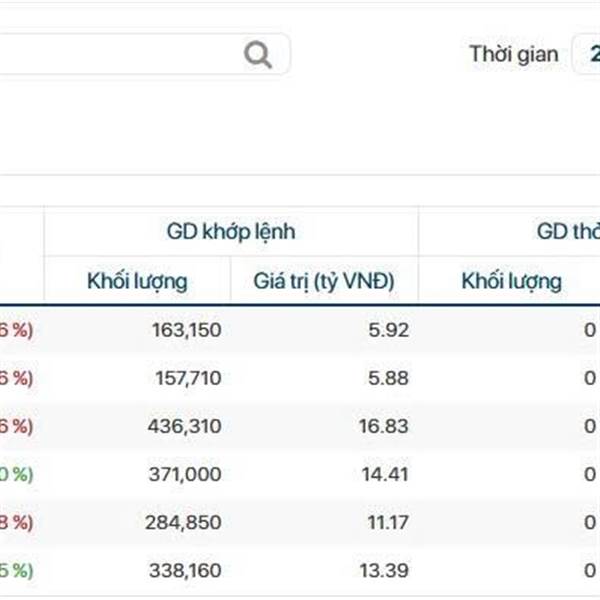Click the 5.92 value cell
Image resolution: width=600 pixels, height=600 pixels.
tap(388, 330)
